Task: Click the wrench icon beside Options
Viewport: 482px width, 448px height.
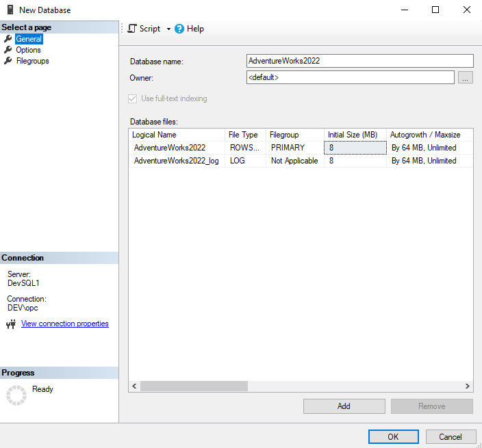Action: (x=8, y=49)
